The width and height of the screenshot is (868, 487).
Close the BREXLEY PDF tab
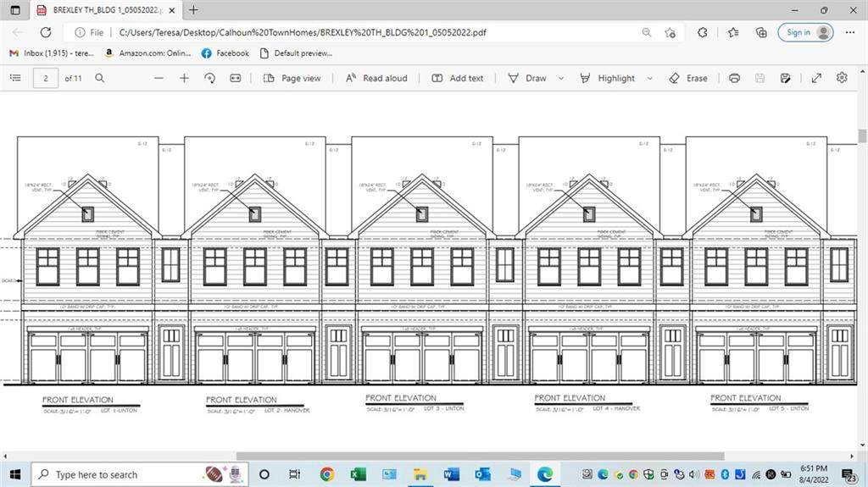click(x=172, y=10)
